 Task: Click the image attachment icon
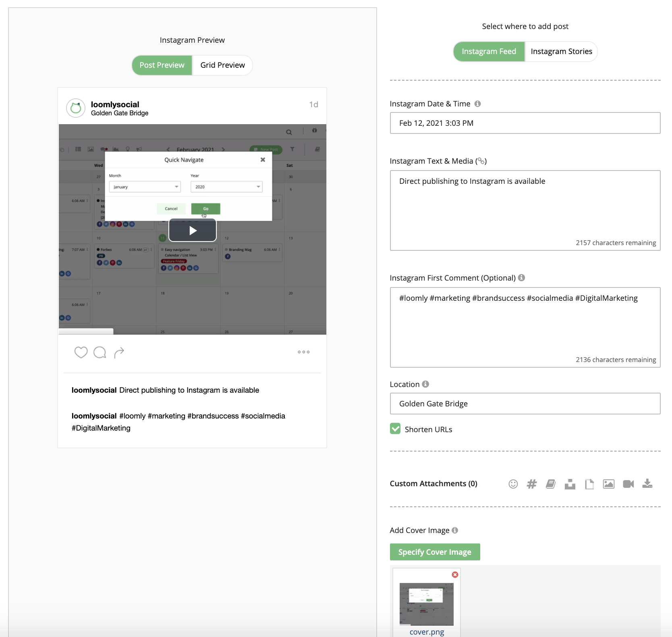click(x=609, y=484)
